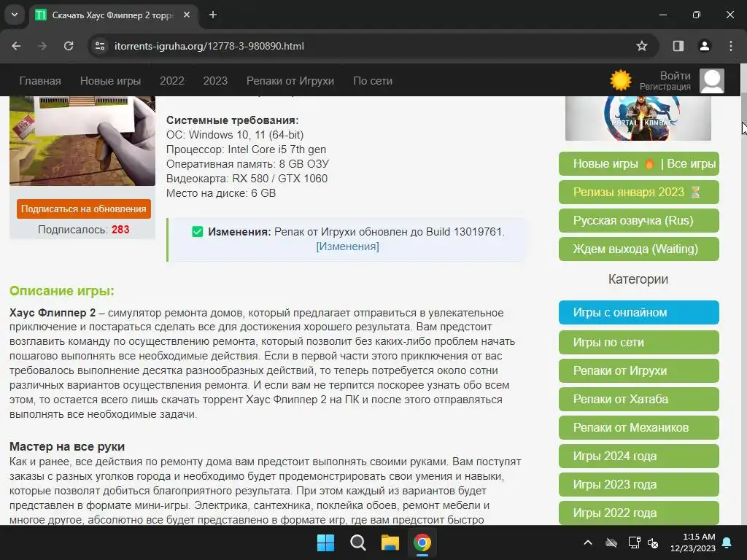Open Репаки от Механиков category
This screenshot has width=747, height=560.
[x=639, y=427]
